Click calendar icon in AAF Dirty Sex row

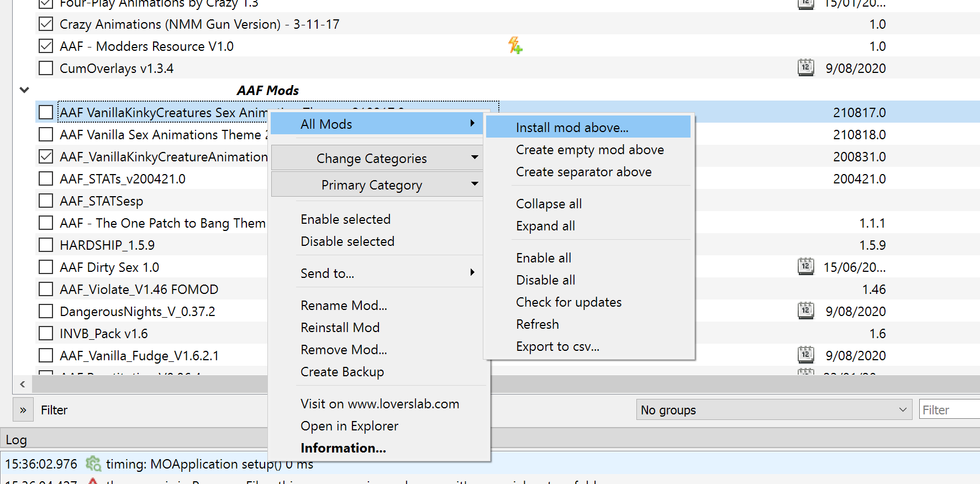point(805,267)
